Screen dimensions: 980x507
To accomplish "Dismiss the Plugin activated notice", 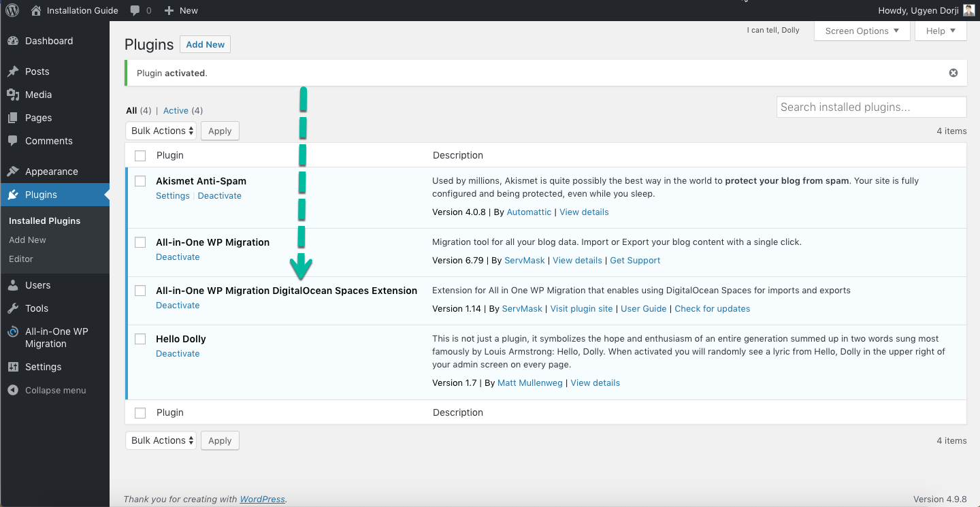I will [x=953, y=73].
